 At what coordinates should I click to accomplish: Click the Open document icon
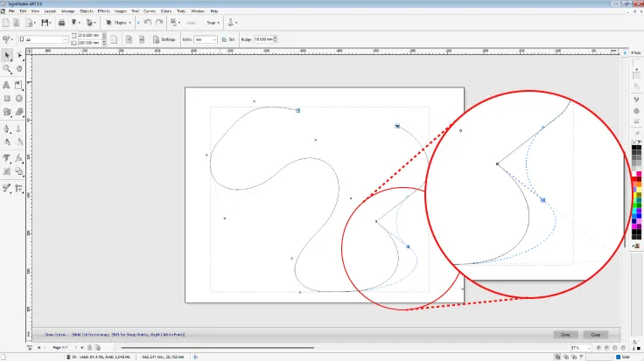17,23
